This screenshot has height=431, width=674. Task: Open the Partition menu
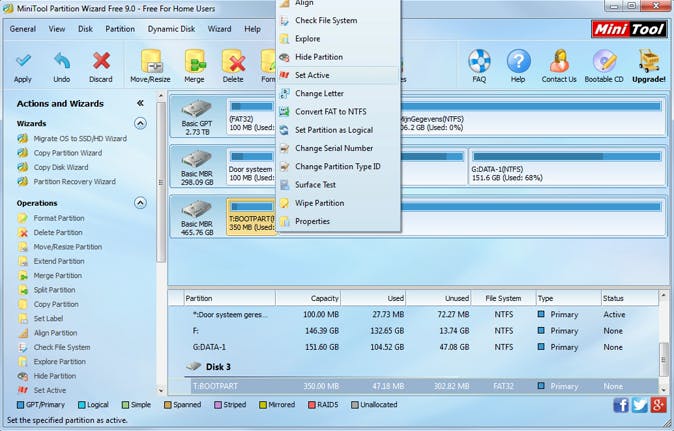click(x=120, y=29)
